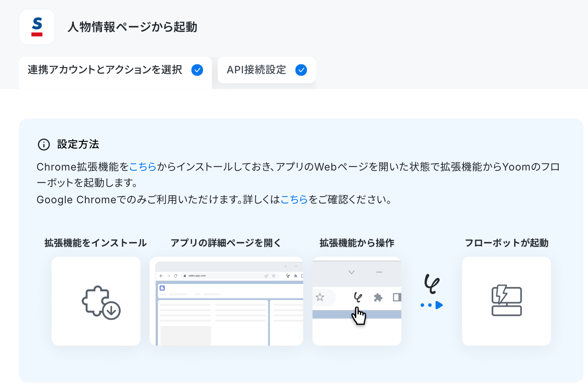This screenshot has width=588, height=387.
Task: Click the side panel icon in illustration
Action: click(397, 297)
